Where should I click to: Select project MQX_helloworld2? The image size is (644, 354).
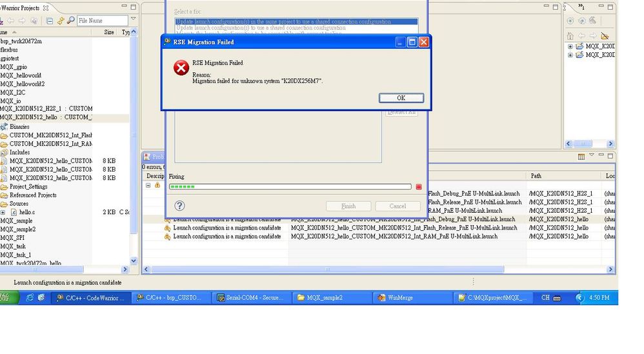(22, 84)
